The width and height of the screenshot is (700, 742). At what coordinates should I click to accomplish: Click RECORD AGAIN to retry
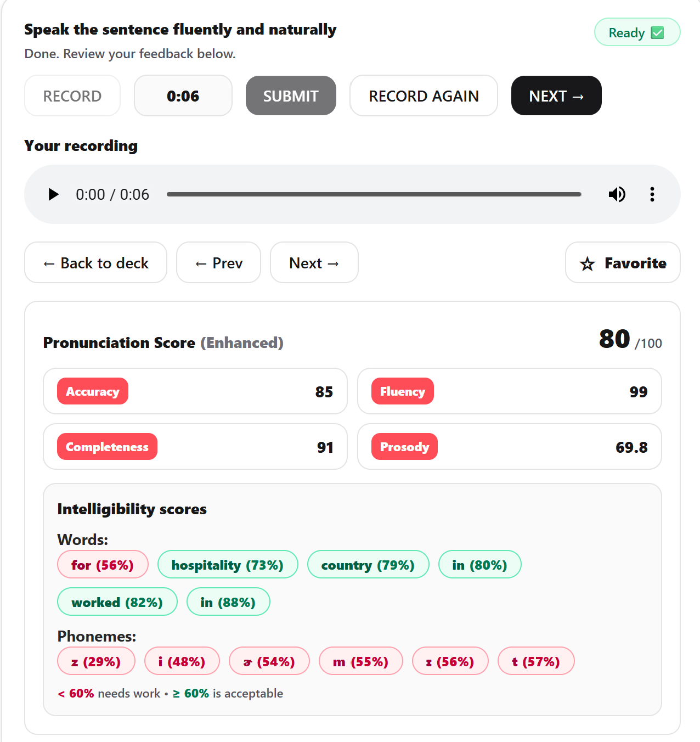click(423, 95)
